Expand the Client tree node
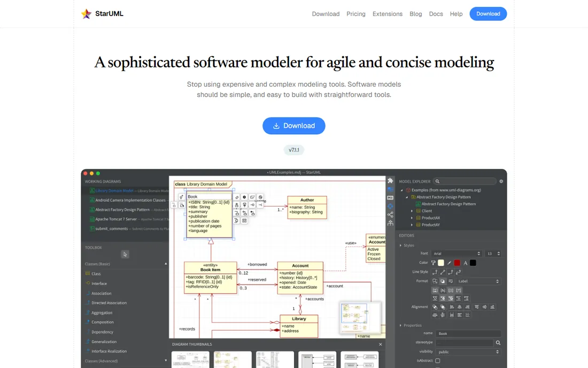 pos(412,211)
